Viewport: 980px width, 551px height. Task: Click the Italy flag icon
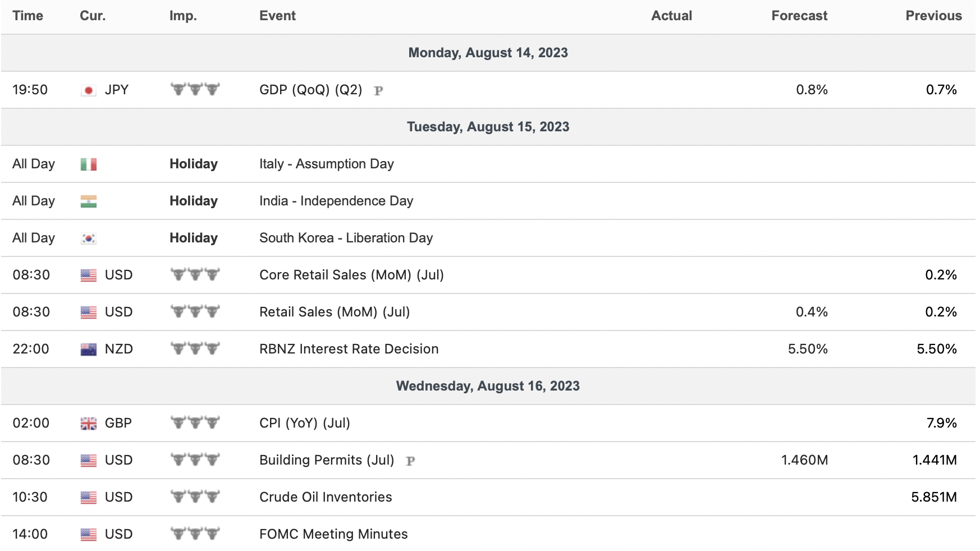tap(88, 164)
